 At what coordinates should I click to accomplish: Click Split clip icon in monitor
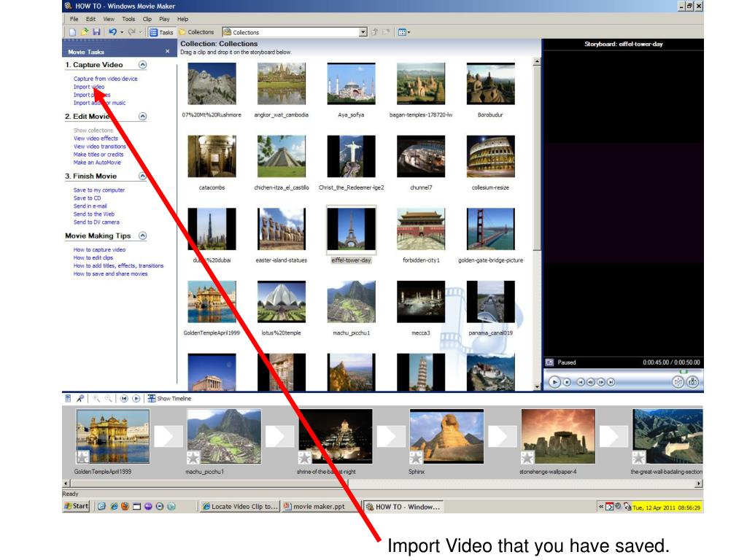(x=678, y=382)
